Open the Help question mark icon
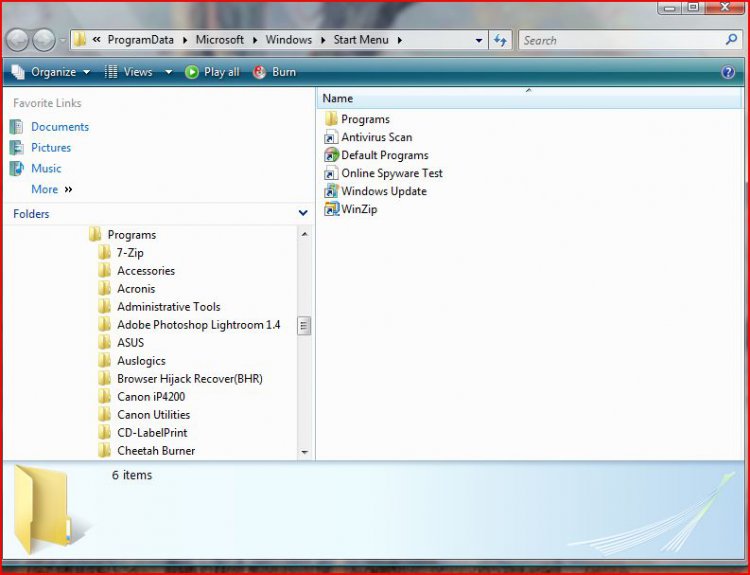The height and width of the screenshot is (575, 750). [x=728, y=72]
